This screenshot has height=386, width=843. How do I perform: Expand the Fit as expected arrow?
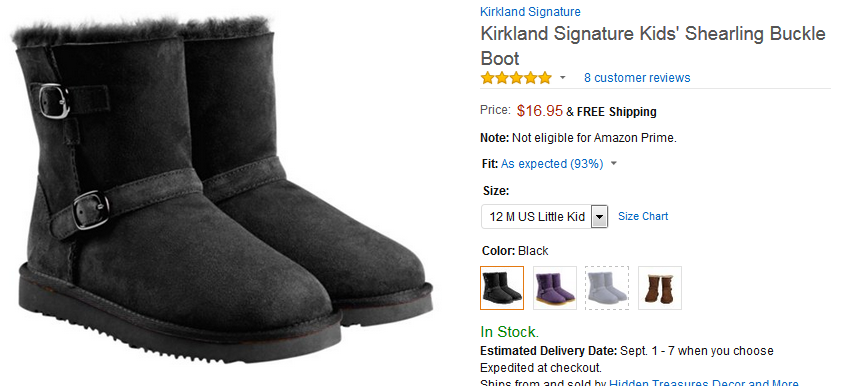[614, 163]
